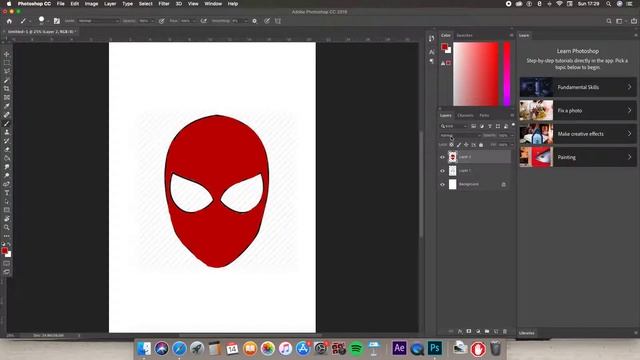
Task: Click the smoothing options gear icon
Action: (x=255, y=21)
